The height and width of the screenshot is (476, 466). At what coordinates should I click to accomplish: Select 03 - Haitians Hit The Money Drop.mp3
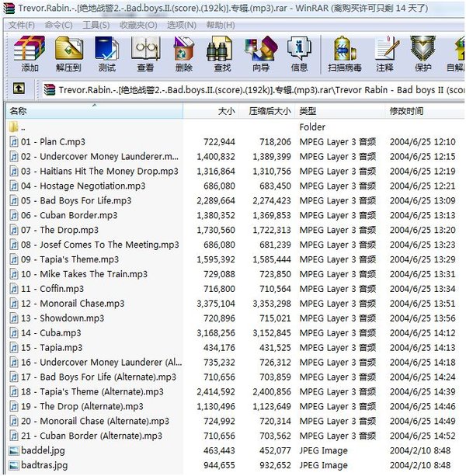click(x=99, y=171)
